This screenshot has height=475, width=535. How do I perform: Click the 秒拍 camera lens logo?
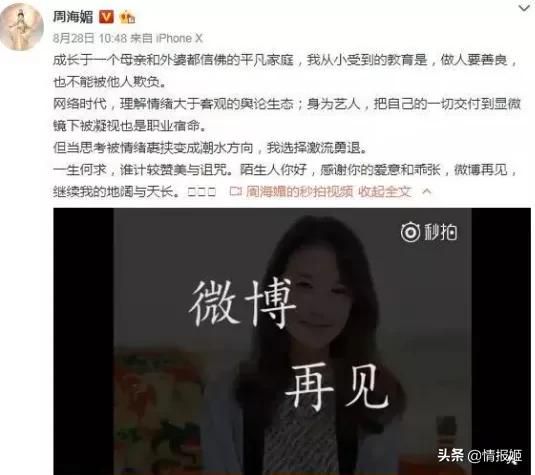[410, 232]
